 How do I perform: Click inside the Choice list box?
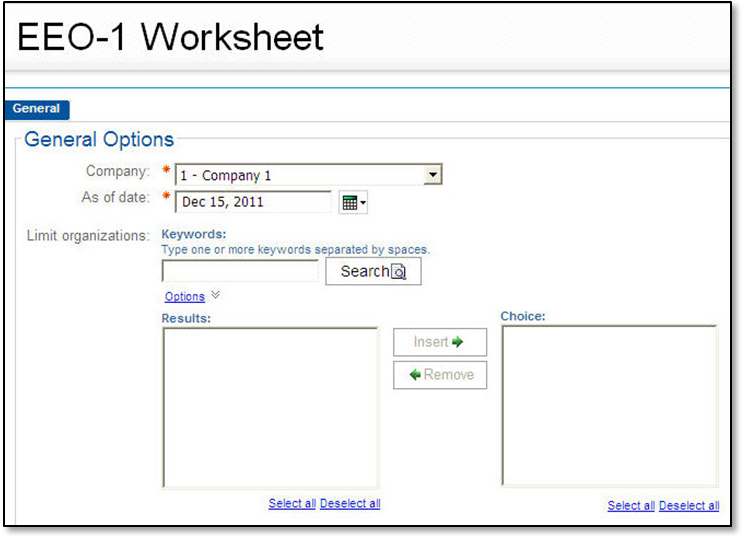(609, 406)
